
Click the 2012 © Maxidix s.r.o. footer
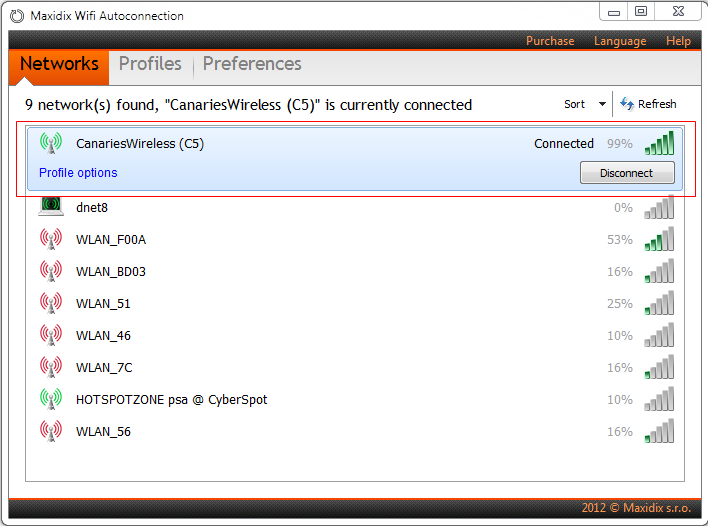point(636,508)
